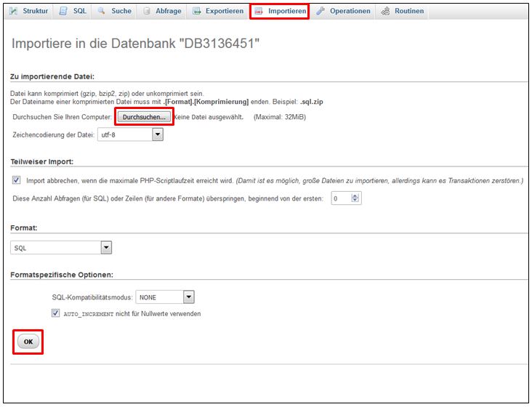Click the Suche magnifier icon

point(101,11)
